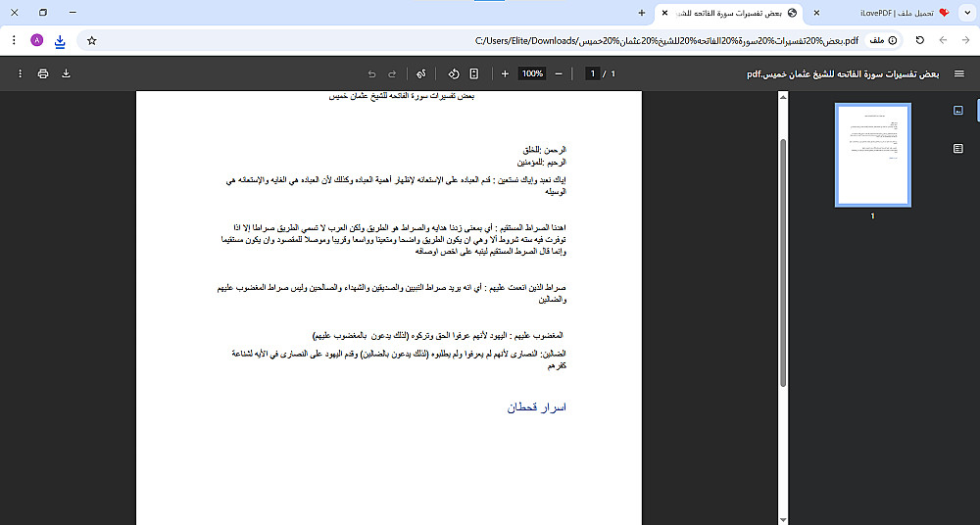This screenshot has height=525, width=980.
Task: Click the blue signature text اسرار قحطان
Action: point(536,407)
